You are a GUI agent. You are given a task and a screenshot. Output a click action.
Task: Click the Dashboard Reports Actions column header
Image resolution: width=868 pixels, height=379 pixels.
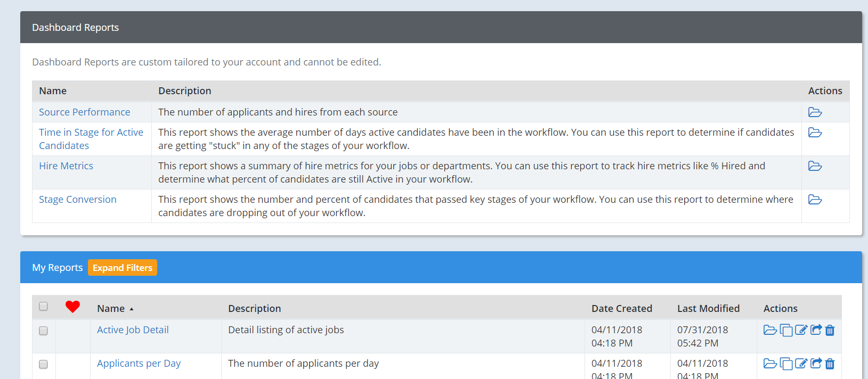click(x=825, y=91)
